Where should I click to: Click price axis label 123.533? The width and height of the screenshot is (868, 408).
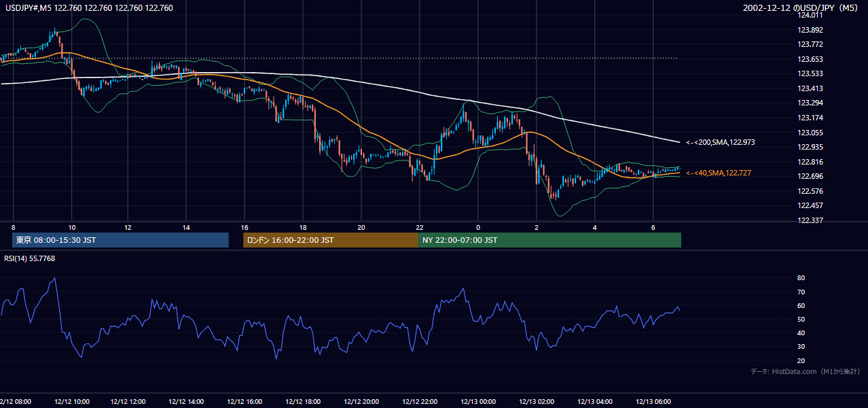pyautogui.click(x=811, y=73)
